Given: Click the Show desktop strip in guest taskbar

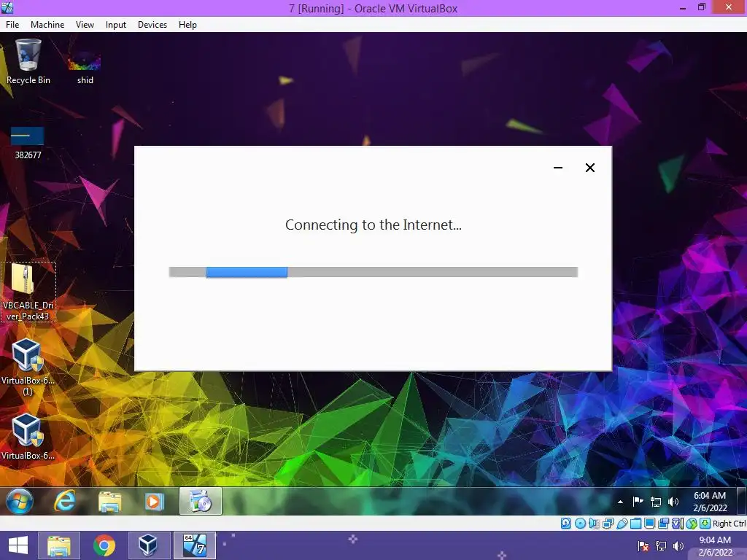Looking at the screenshot, I should (x=742, y=501).
